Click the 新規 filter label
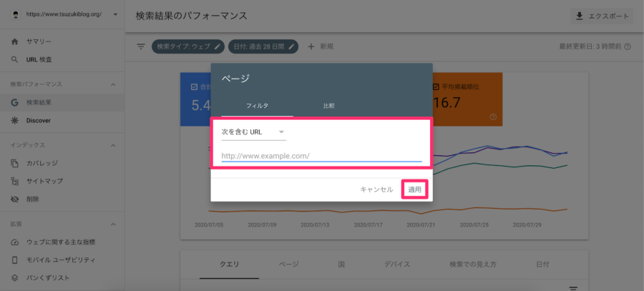The height and width of the screenshot is (291, 644). pyautogui.click(x=327, y=46)
